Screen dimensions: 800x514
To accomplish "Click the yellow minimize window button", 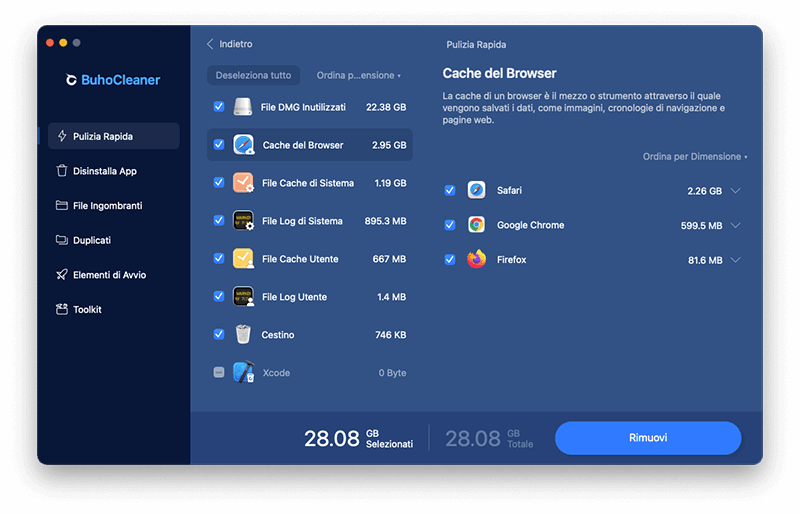I will pyautogui.click(x=63, y=42).
